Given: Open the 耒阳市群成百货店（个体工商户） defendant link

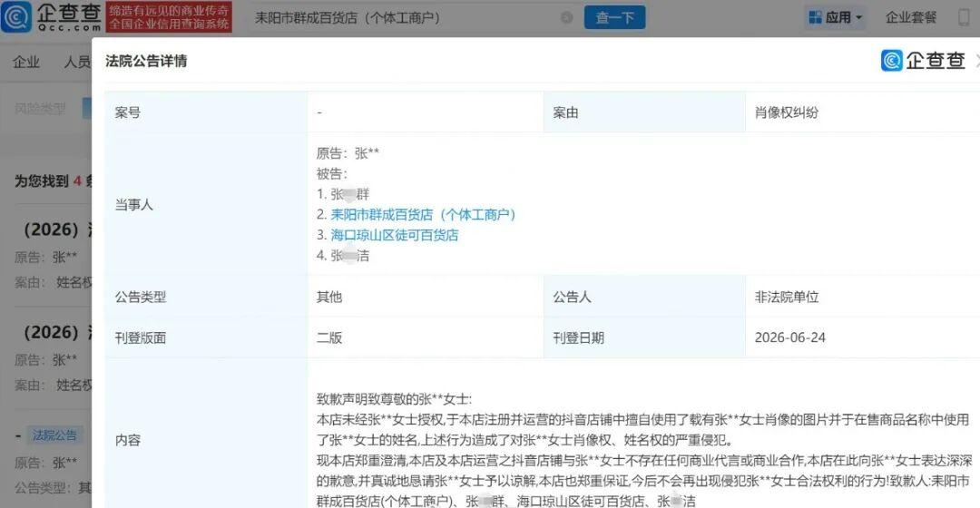Looking at the screenshot, I should [423, 214].
